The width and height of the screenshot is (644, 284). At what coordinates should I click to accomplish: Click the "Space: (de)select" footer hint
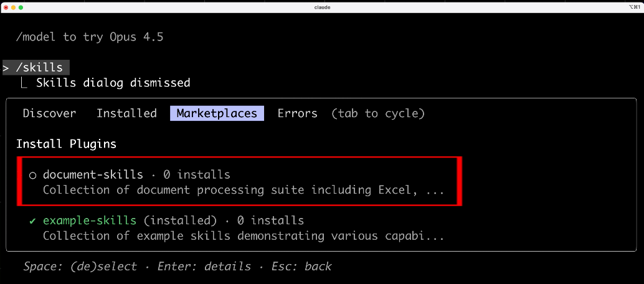pyautogui.click(x=80, y=267)
